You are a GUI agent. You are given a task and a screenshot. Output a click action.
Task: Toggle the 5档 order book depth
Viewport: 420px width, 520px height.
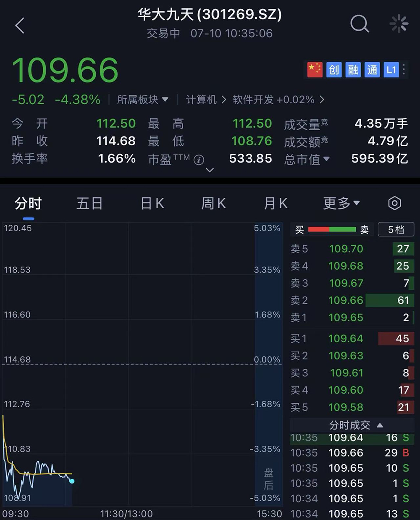396,229
